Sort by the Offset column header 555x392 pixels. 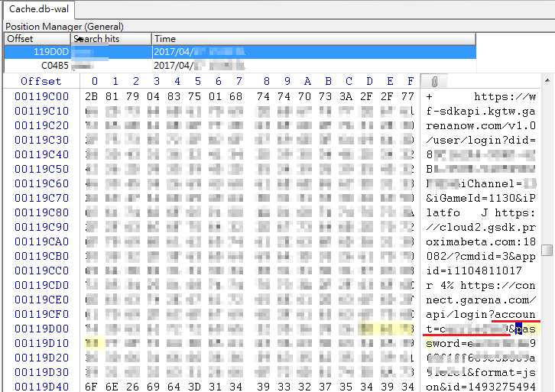tap(37, 39)
